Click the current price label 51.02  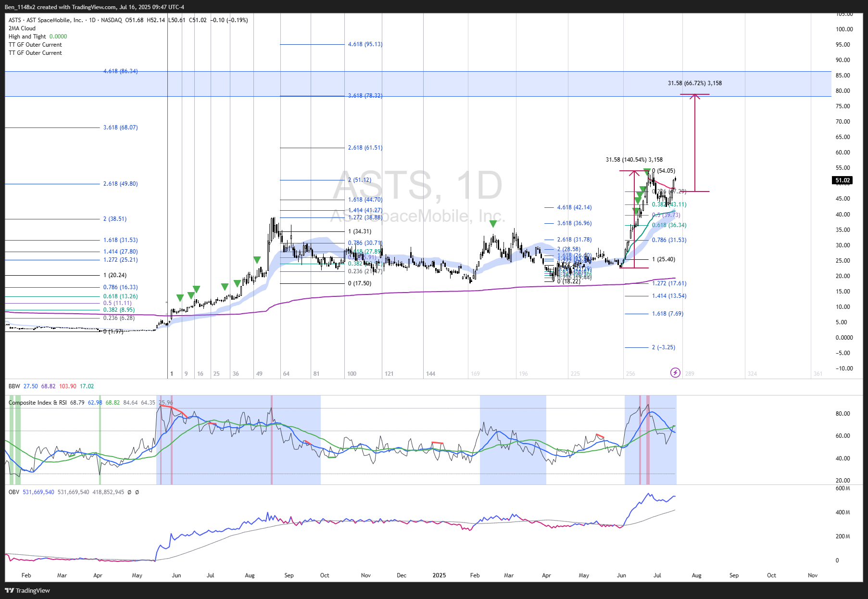click(843, 180)
